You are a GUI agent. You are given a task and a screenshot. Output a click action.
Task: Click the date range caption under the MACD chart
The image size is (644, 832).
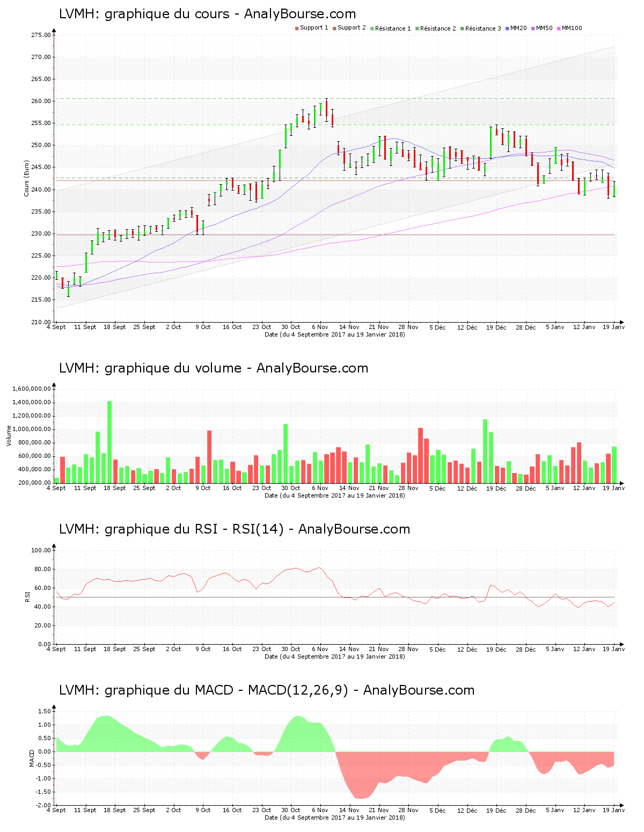click(335, 818)
